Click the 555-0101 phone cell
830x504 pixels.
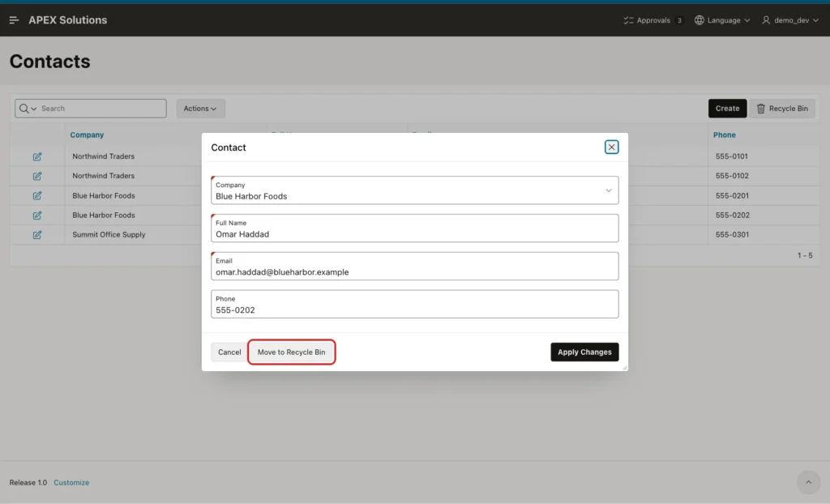[732, 156]
